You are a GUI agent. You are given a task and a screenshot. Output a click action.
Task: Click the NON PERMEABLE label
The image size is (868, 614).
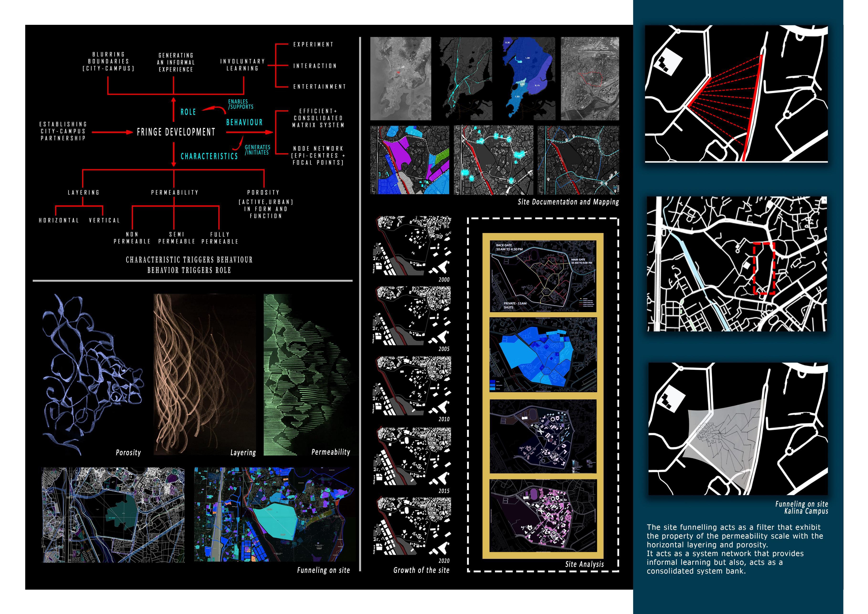pos(132,238)
